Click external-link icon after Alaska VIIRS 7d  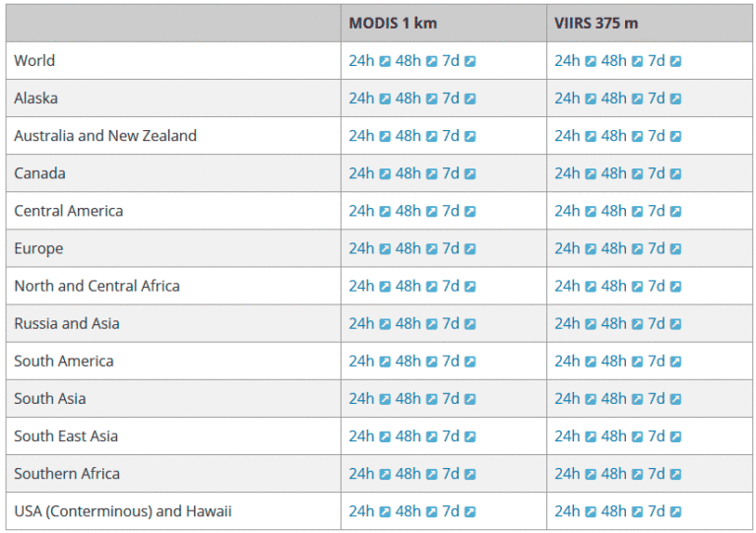click(x=676, y=99)
